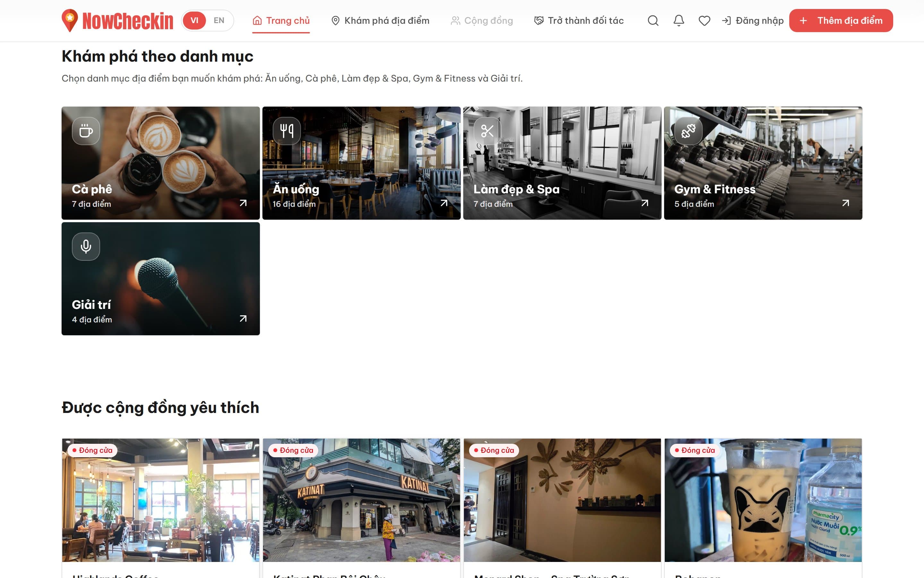
Task: Click the arrow on Gym & Fitness card
Action: [x=846, y=203]
